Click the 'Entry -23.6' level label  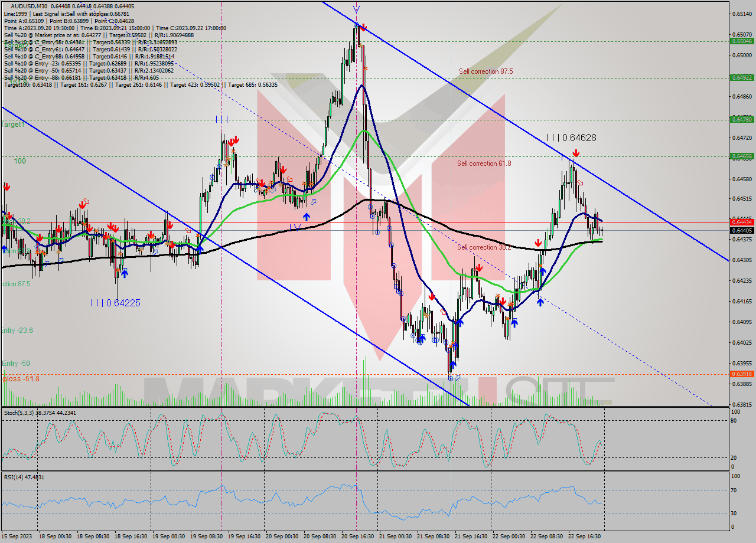pos(17,330)
